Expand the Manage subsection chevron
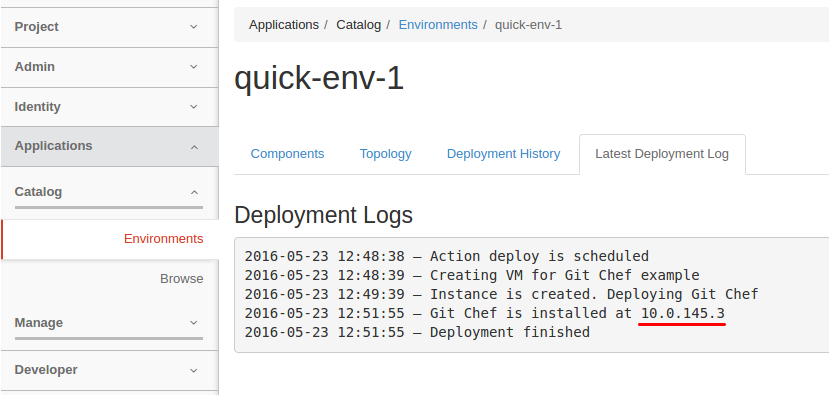Screen dimensions: 829x395 194,323
